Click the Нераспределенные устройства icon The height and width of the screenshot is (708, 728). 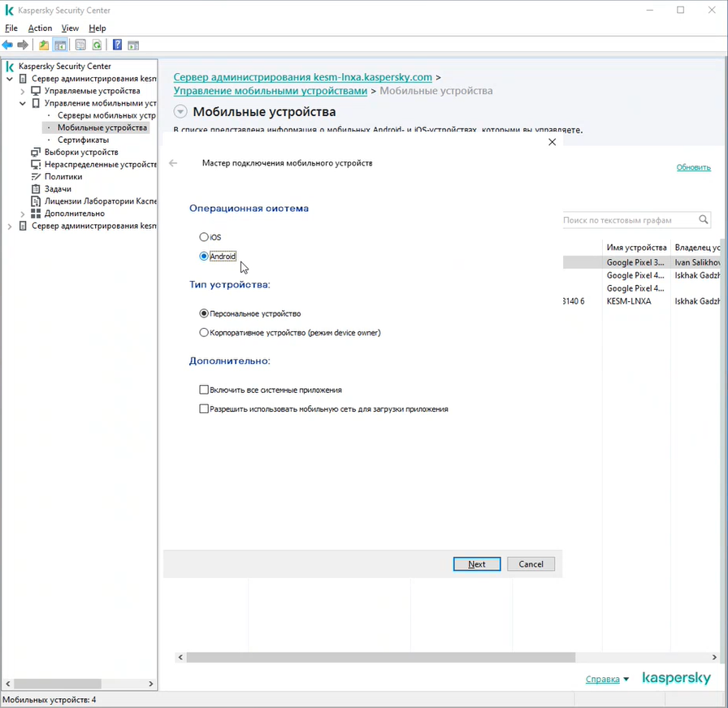coord(36,164)
